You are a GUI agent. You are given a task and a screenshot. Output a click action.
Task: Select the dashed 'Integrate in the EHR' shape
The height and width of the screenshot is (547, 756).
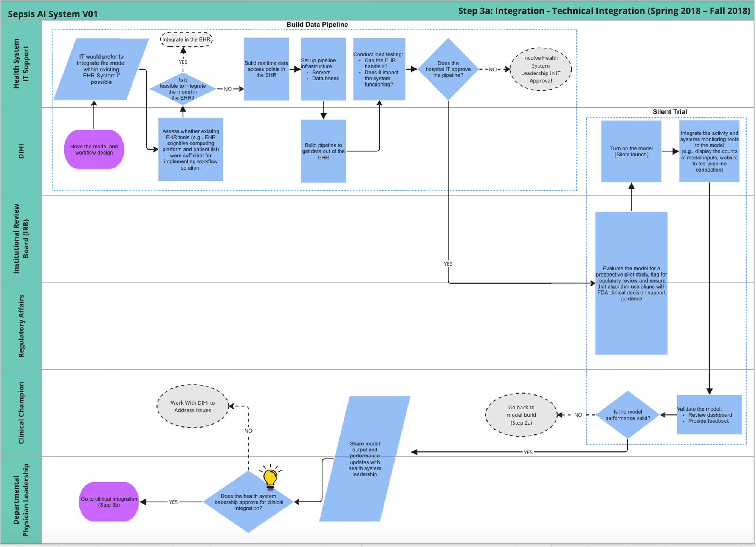coord(186,40)
